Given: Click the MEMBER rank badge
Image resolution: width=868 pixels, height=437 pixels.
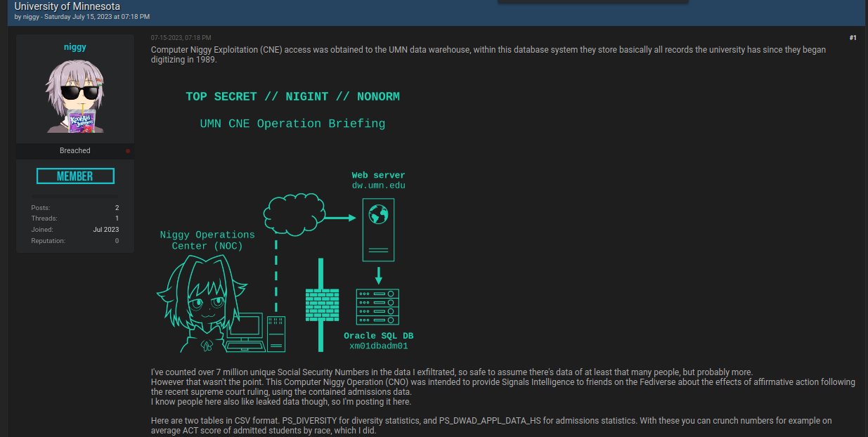Looking at the screenshot, I should pos(75,176).
